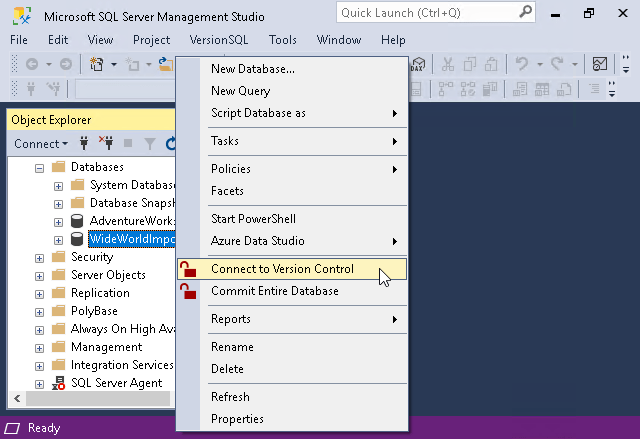This screenshot has height=439, width=640.
Task: Select Refresh in the context menu
Action: point(292,397)
